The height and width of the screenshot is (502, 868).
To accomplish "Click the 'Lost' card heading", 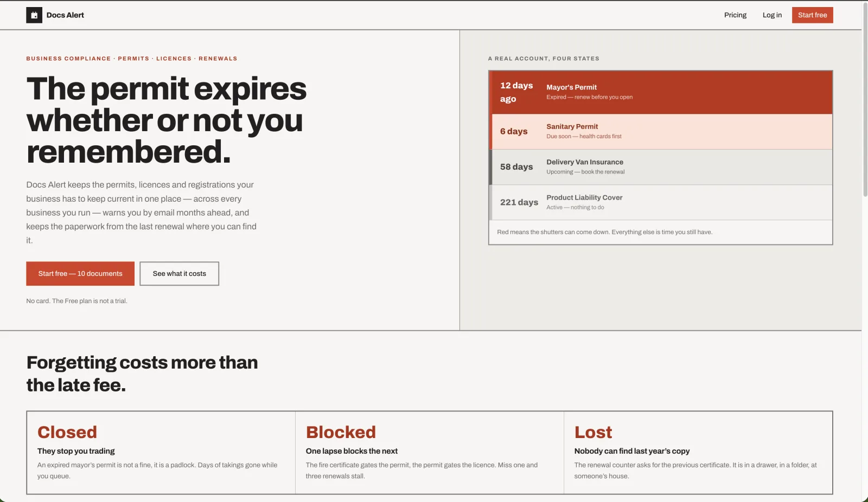I will click(x=593, y=432).
